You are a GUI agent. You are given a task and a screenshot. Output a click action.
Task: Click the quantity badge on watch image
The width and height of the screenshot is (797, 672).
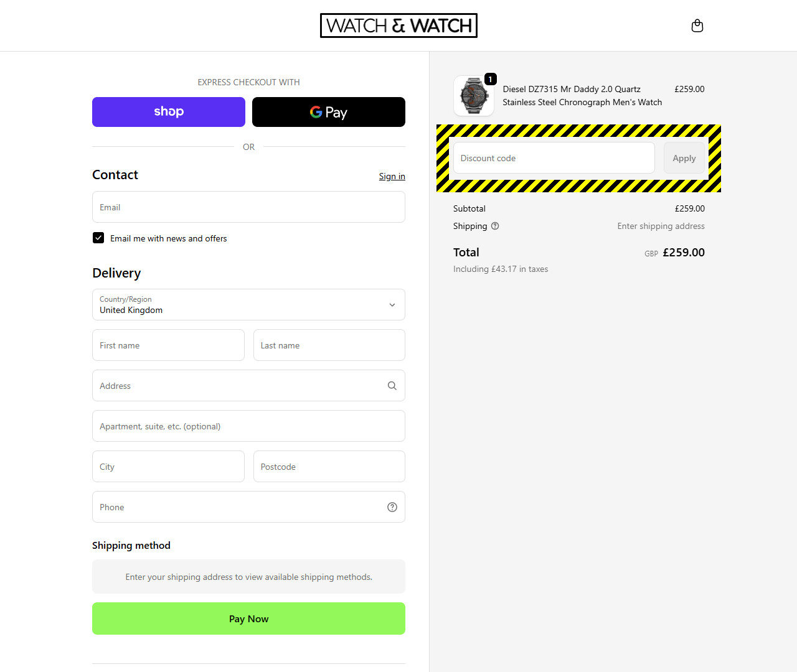[491, 79]
